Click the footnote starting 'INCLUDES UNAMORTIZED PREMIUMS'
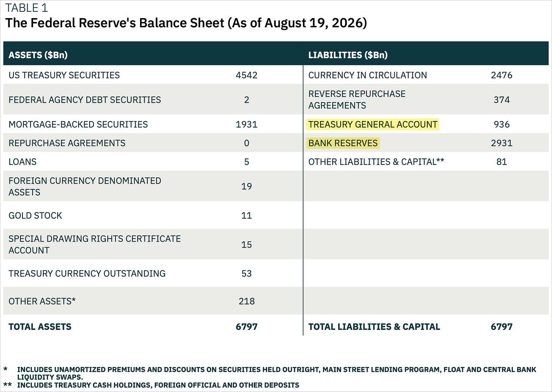The height and width of the screenshot is (392, 552). (277, 373)
